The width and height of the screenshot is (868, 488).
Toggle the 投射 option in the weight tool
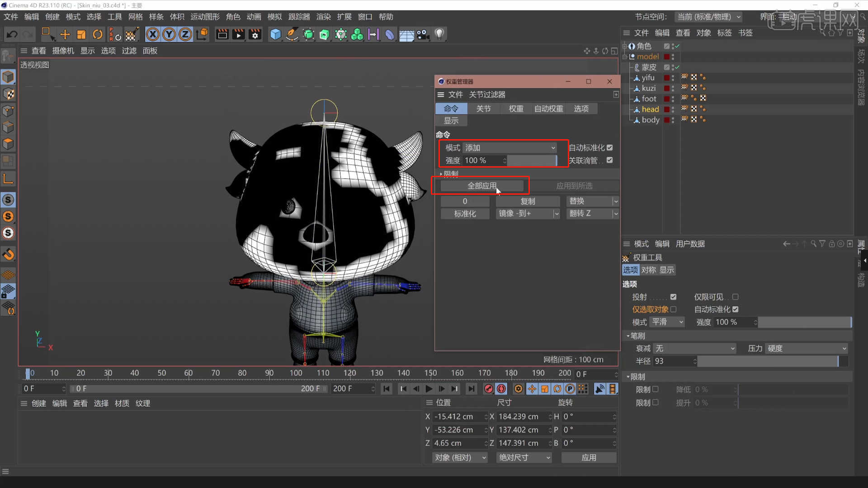(x=673, y=297)
